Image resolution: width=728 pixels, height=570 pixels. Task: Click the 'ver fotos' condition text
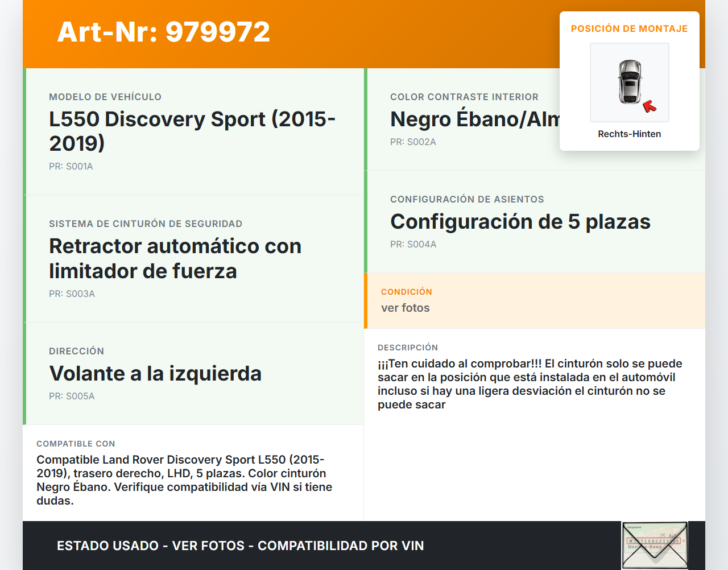tap(405, 308)
